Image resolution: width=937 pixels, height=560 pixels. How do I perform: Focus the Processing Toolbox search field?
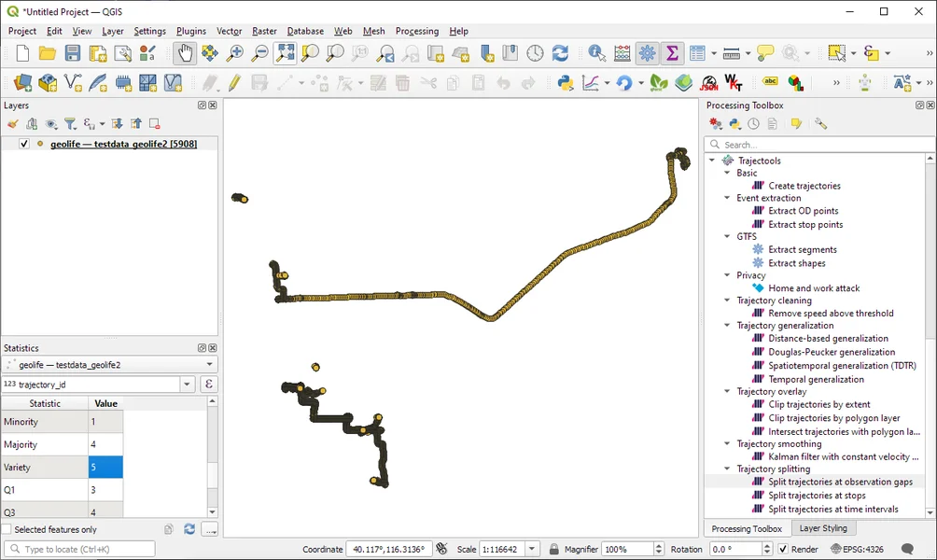tap(819, 145)
